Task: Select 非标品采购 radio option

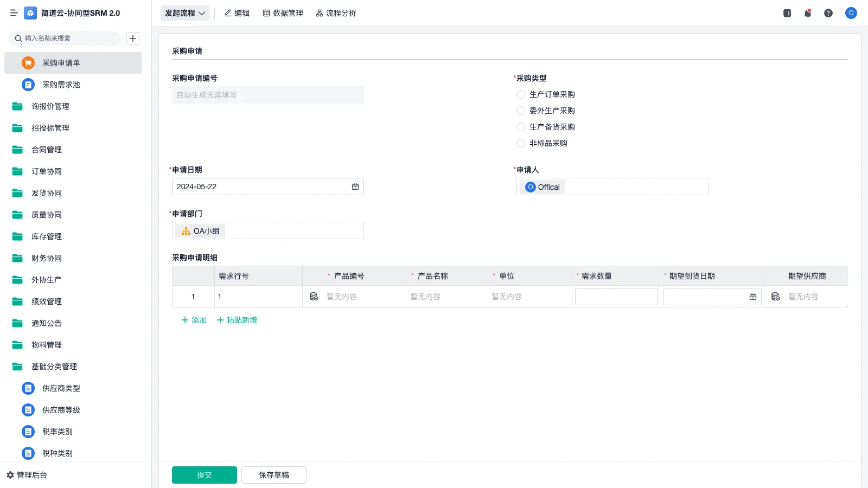Action: coord(521,143)
